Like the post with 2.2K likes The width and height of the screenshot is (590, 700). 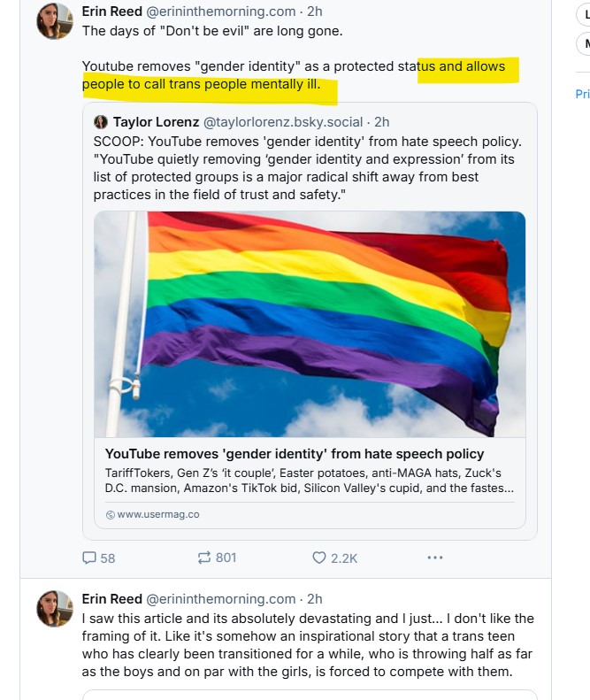320,558
